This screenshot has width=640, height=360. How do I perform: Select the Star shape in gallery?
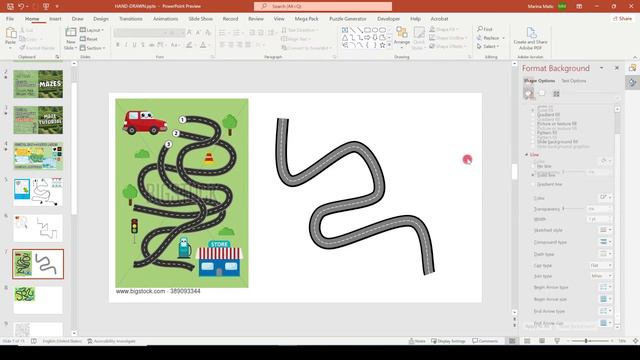pyautogui.click(x=382, y=45)
